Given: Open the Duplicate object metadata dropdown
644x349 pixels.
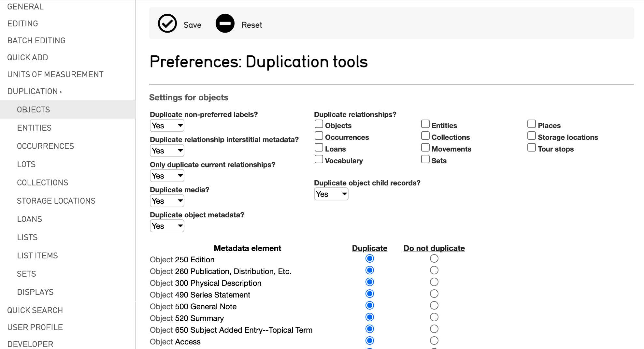Looking at the screenshot, I should tap(167, 226).
